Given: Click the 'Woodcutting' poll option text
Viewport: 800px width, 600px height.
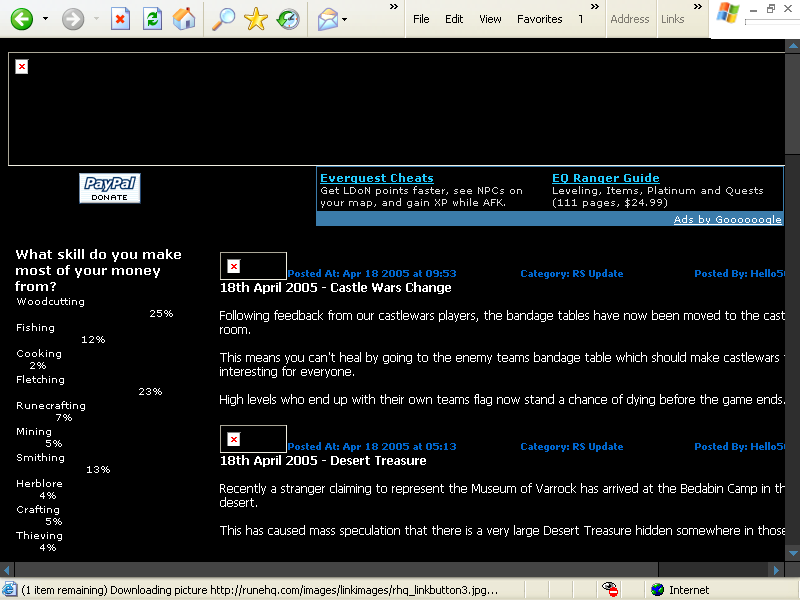Looking at the screenshot, I should [x=51, y=302].
